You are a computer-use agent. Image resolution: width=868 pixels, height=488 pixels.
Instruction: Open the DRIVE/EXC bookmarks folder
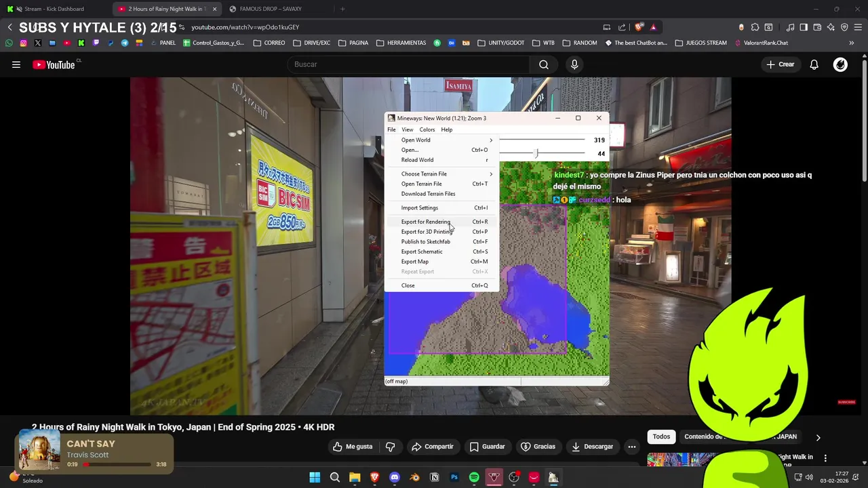tap(312, 43)
